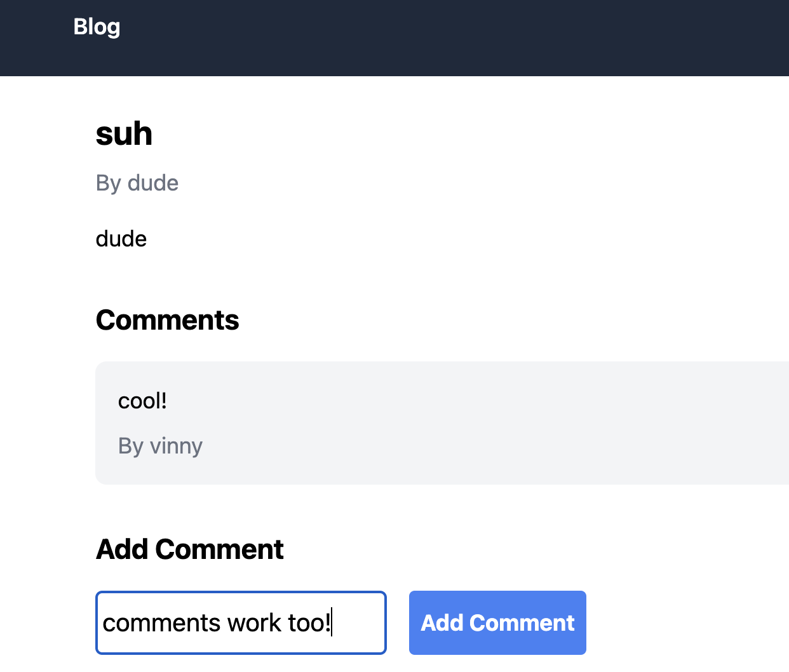This screenshot has height=672, width=789.
Task: Click the "By dude" author line
Action: (x=137, y=183)
